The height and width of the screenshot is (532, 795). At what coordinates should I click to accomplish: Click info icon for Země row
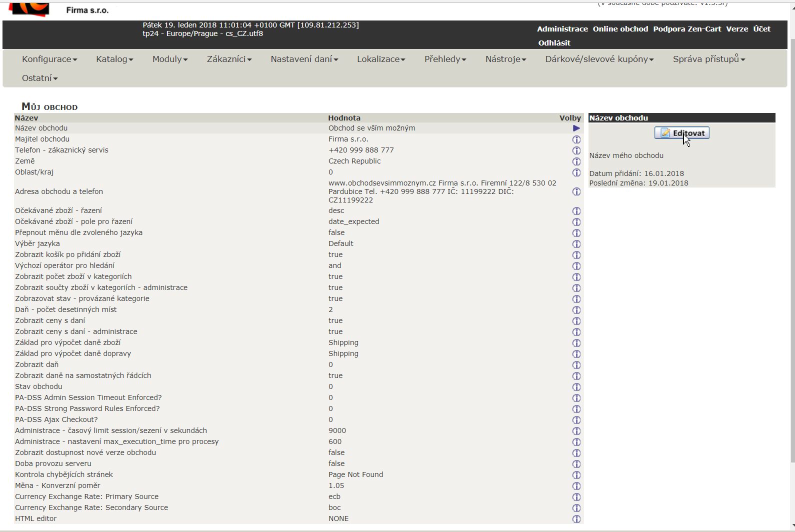tap(576, 161)
